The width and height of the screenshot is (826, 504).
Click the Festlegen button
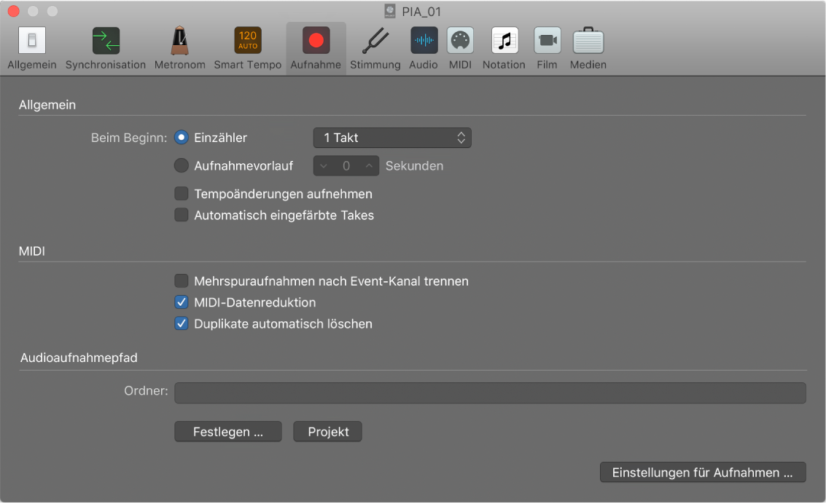pos(228,432)
